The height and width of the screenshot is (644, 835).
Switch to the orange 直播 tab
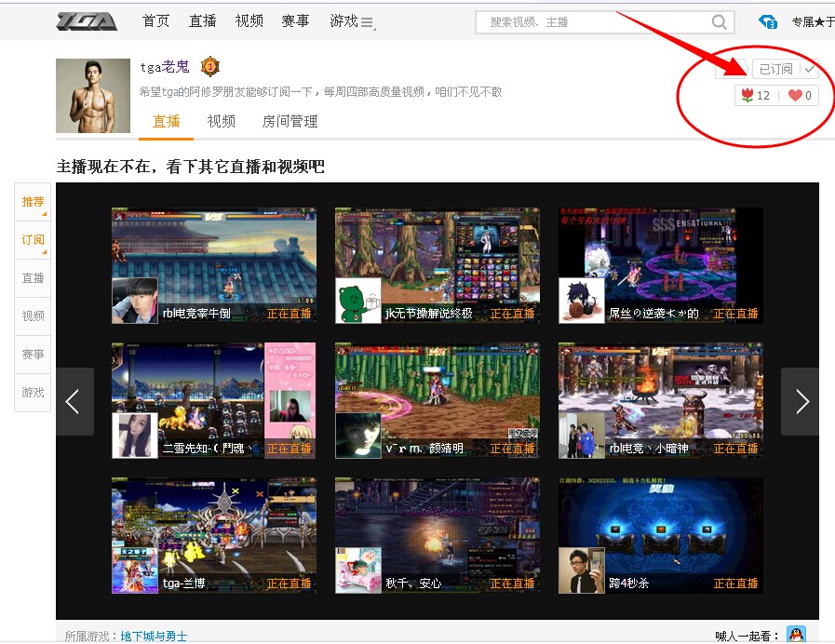pos(166,121)
